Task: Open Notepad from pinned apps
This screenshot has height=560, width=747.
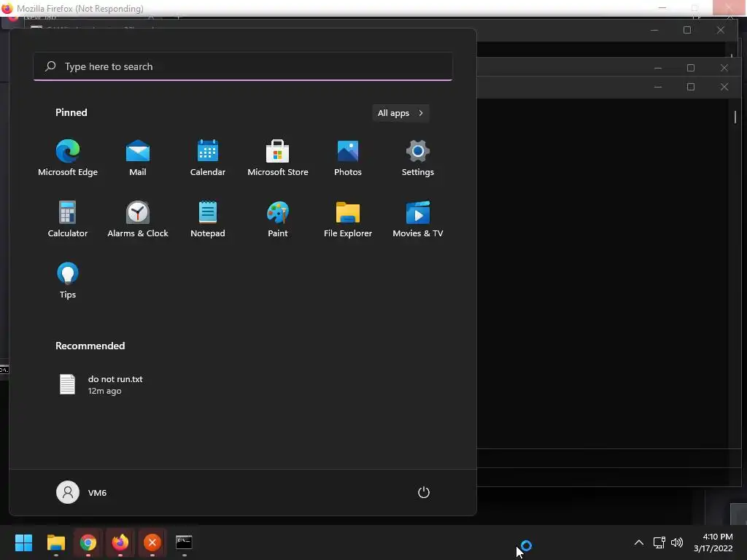Action: tap(208, 219)
